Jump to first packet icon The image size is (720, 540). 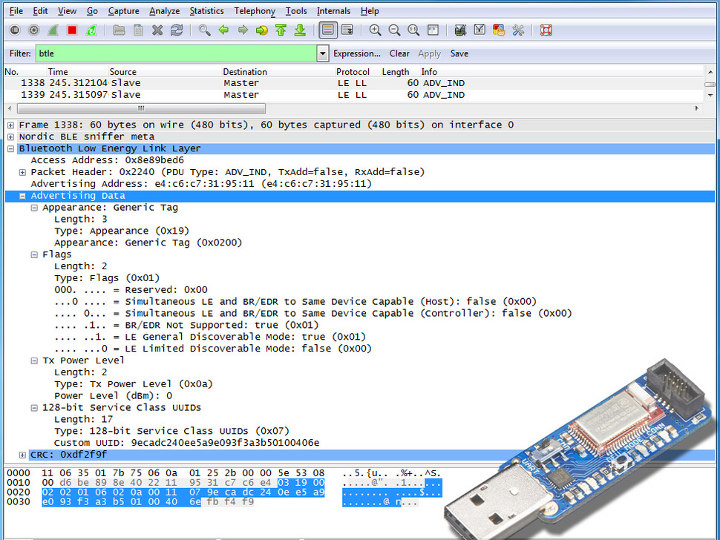point(281,30)
